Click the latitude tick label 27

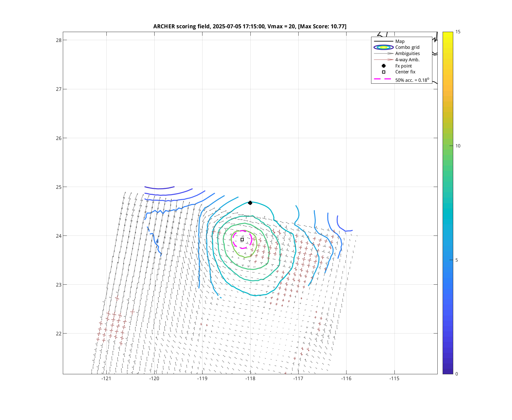point(59,89)
